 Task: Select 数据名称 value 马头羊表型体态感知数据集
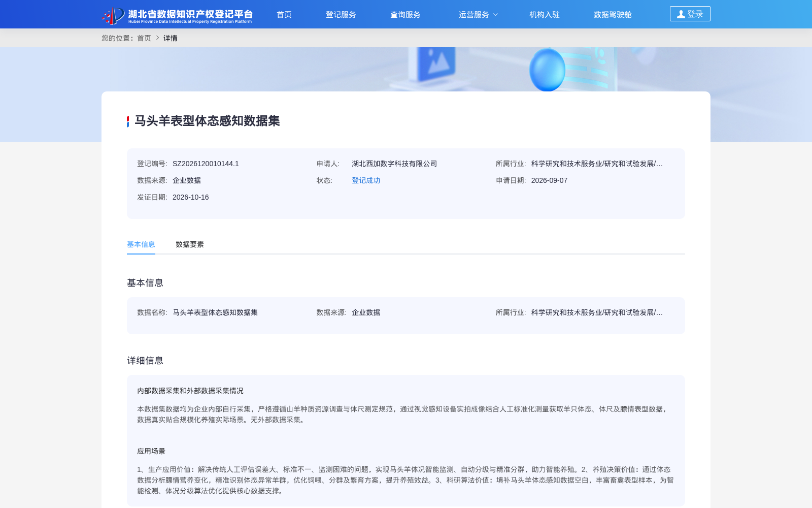click(x=215, y=312)
